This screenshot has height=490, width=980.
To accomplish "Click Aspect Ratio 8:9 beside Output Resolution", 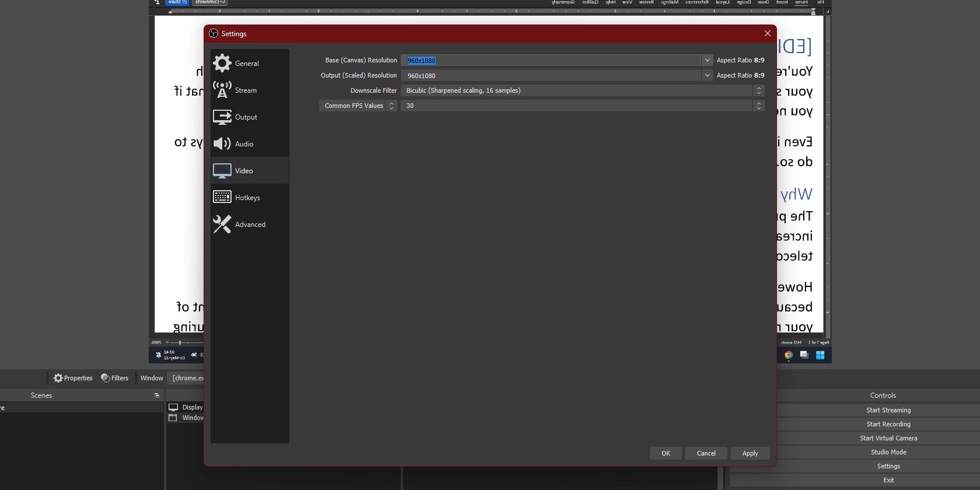I will click(x=740, y=75).
